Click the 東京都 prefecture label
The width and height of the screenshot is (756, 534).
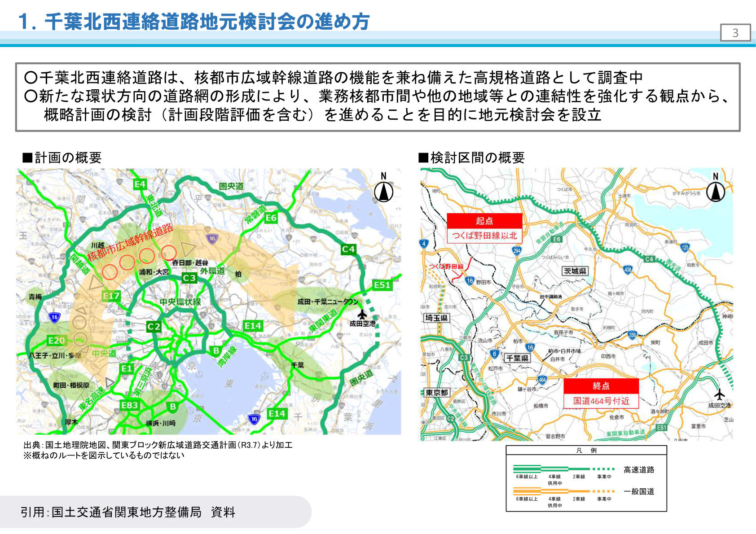pos(437,393)
